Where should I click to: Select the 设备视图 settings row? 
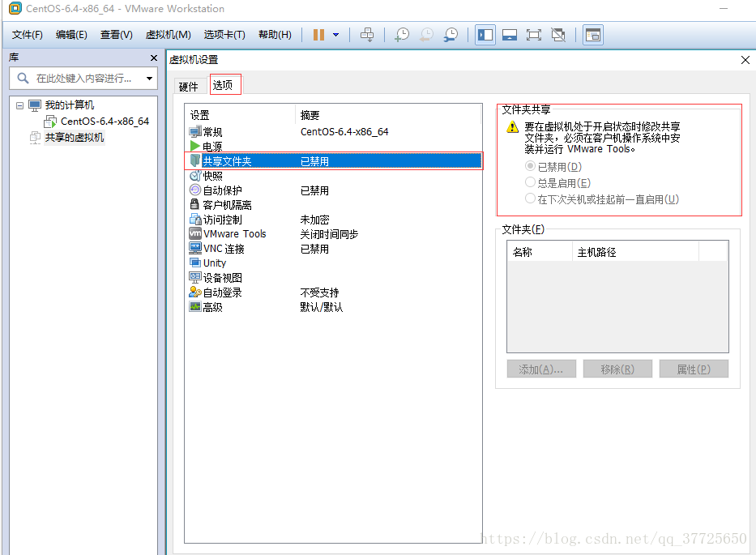(333, 278)
